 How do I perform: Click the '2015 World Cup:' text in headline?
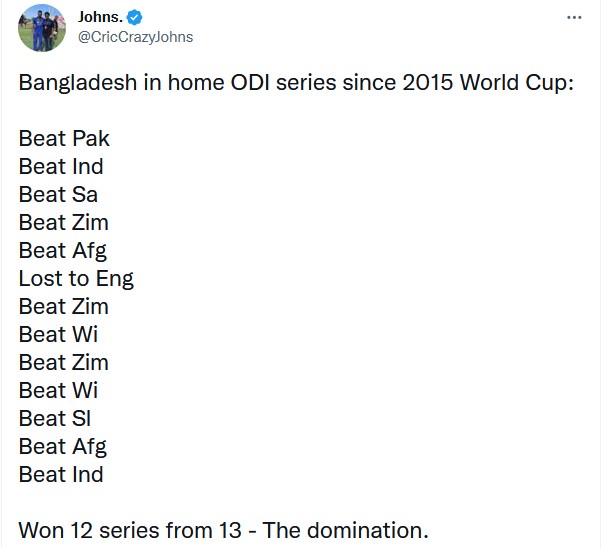point(488,82)
